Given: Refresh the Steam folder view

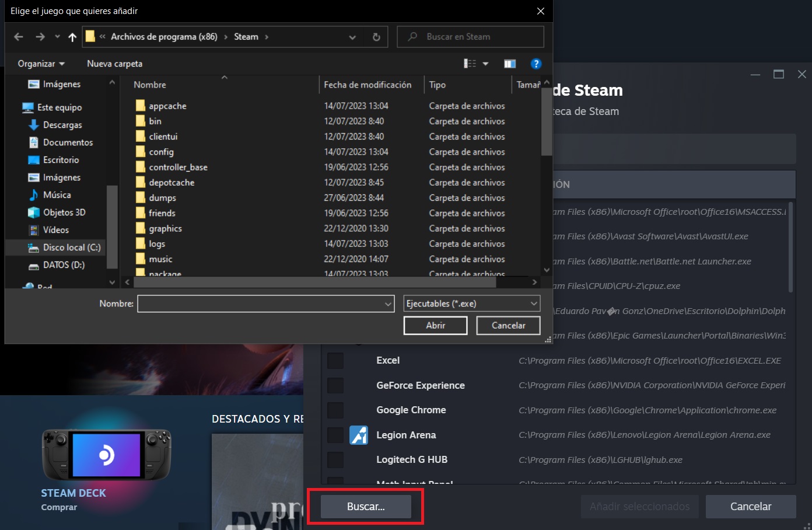Looking at the screenshot, I should tap(376, 37).
